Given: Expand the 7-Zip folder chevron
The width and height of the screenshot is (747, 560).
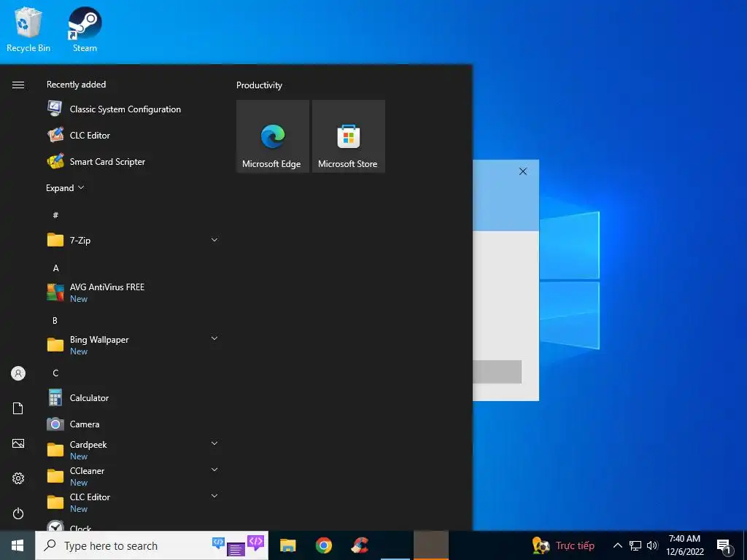Looking at the screenshot, I should point(214,240).
